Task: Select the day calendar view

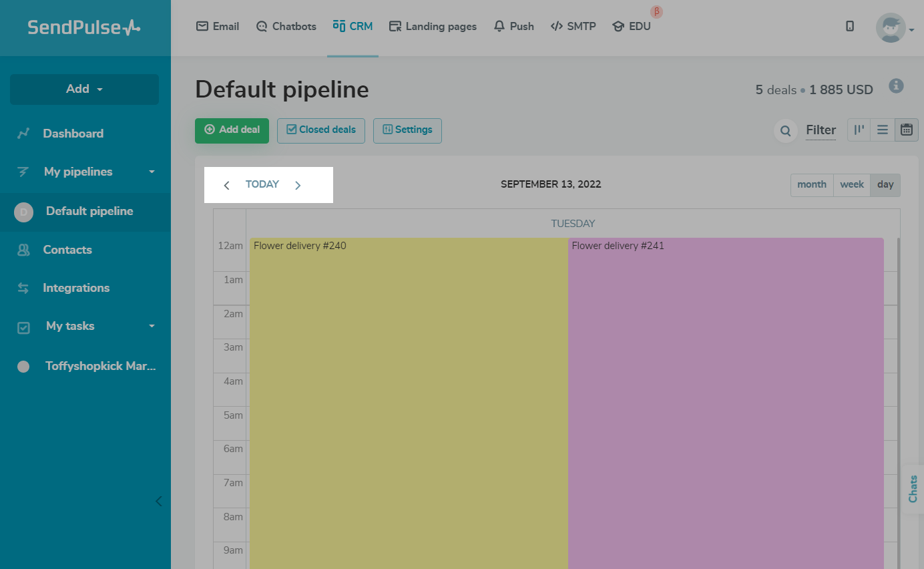Action: pyautogui.click(x=885, y=185)
